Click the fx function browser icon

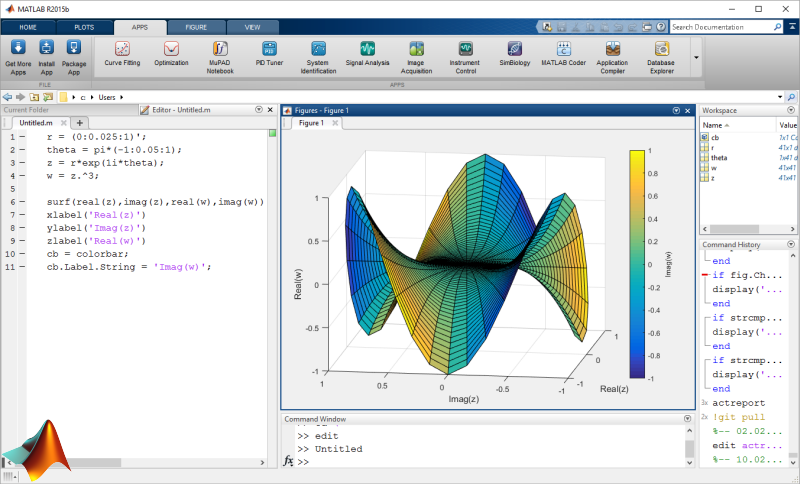(288, 461)
